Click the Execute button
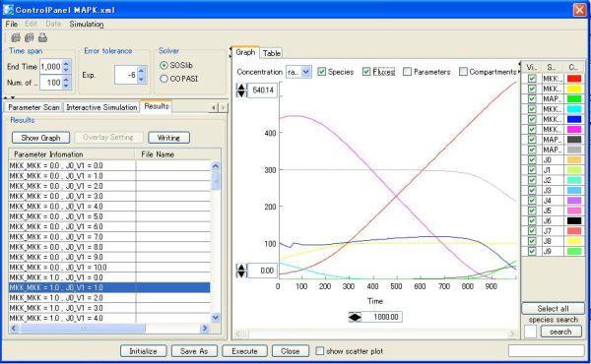 [x=244, y=351]
